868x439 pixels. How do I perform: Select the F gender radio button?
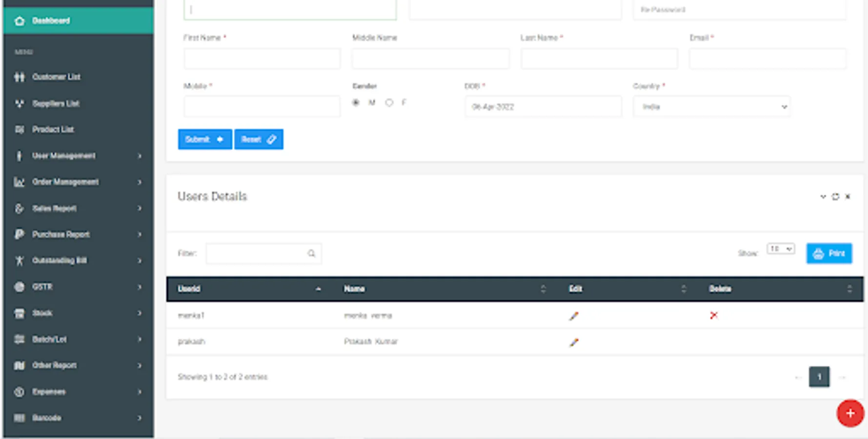[389, 102]
